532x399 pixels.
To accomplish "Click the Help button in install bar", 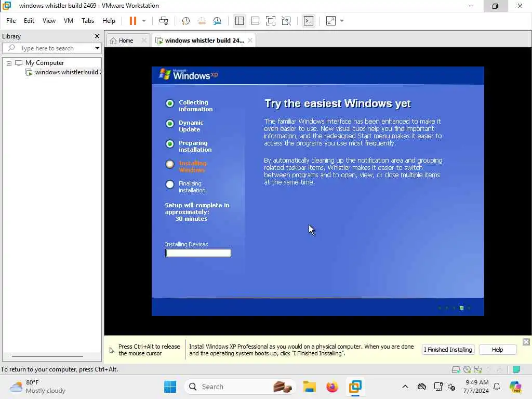I will click(x=497, y=350).
